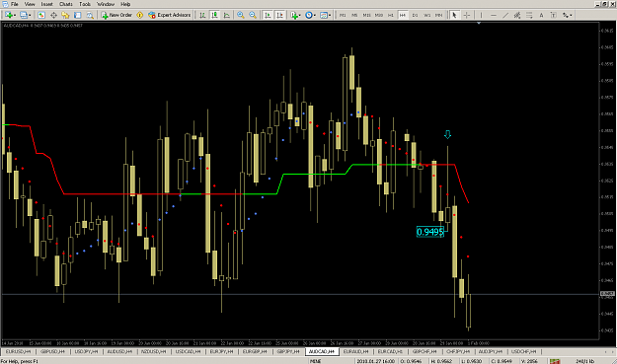Switch chart to Bar Chart

pyautogui.click(x=202, y=15)
